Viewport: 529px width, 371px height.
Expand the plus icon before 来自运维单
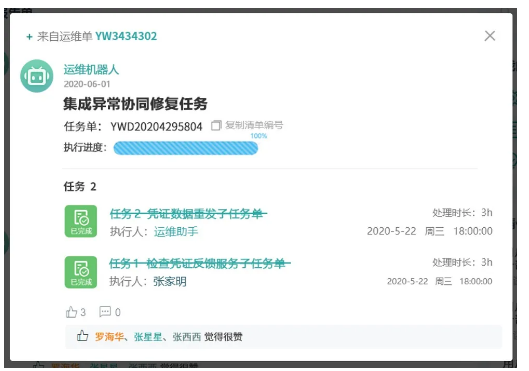pos(29,37)
